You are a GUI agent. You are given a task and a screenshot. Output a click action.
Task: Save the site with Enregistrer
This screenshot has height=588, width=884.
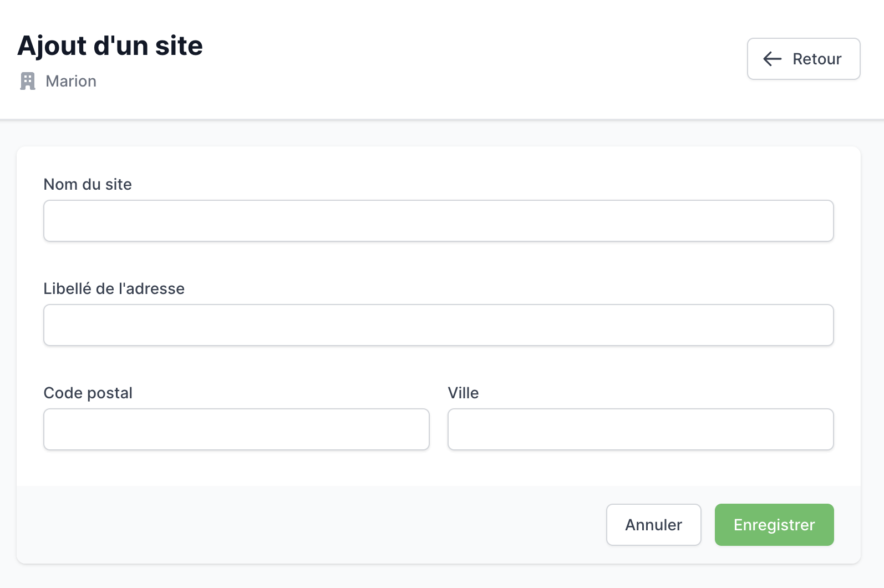click(774, 525)
